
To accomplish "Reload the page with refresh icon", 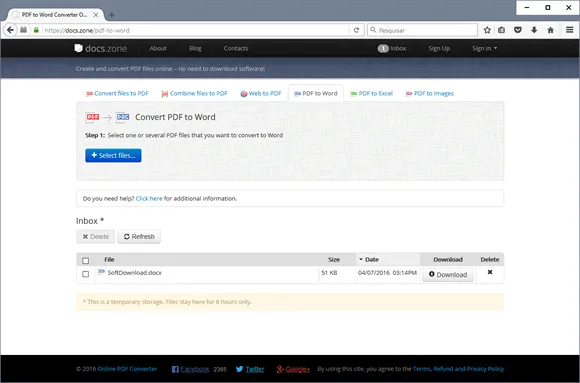I will [x=356, y=30].
